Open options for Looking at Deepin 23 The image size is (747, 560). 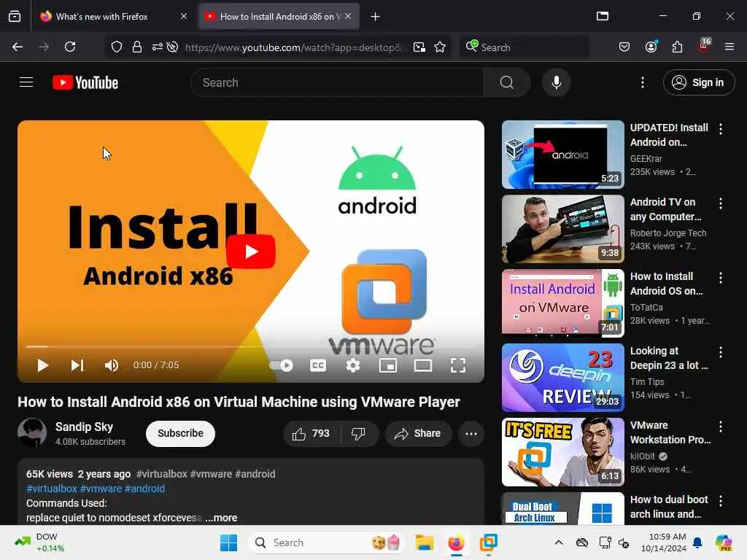[x=720, y=352]
